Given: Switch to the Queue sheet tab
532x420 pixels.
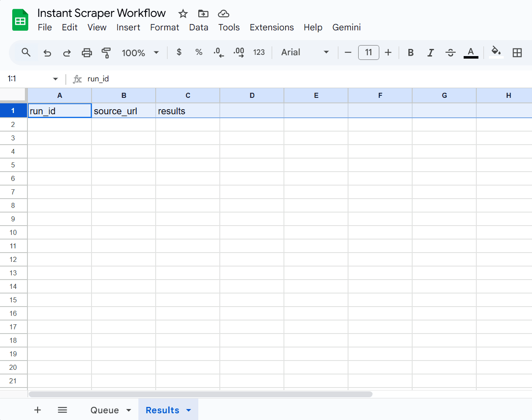Looking at the screenshot, I should (x=105, y=410).
